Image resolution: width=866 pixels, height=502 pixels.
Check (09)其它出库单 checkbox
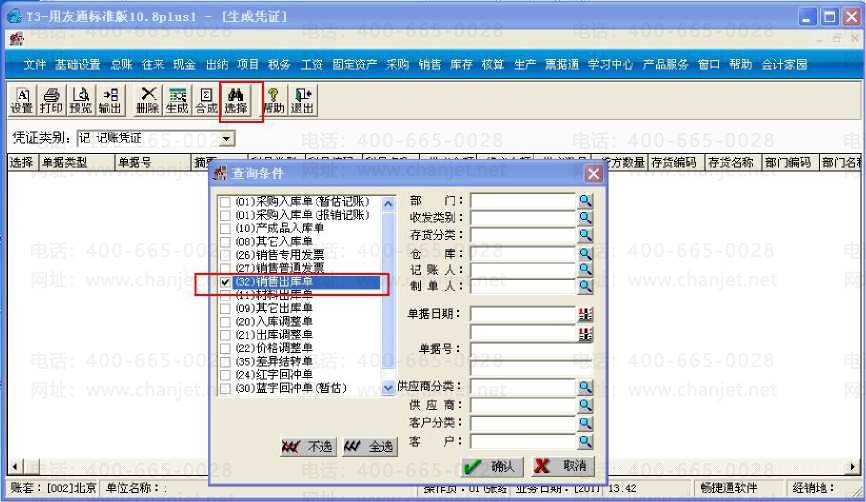tap(225, 308)
